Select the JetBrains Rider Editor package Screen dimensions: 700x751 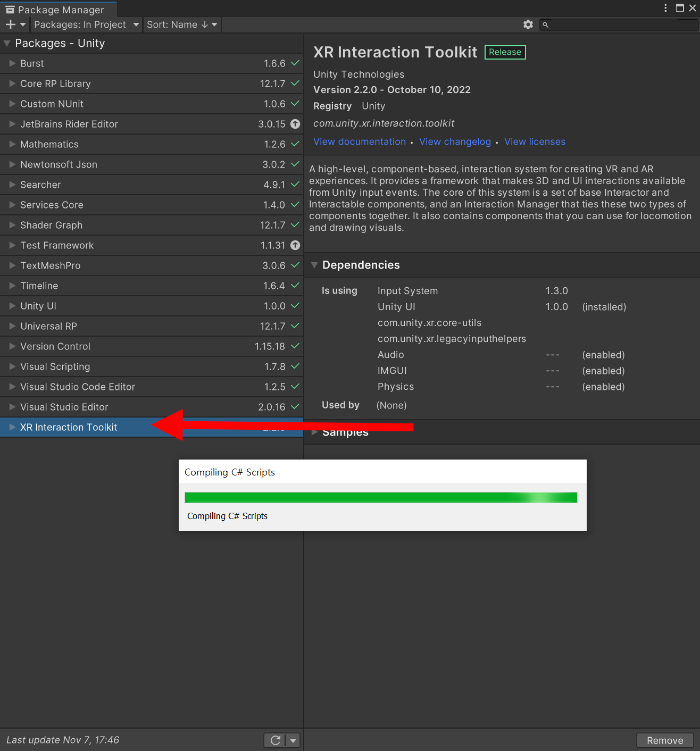click(x=152, y=124)
